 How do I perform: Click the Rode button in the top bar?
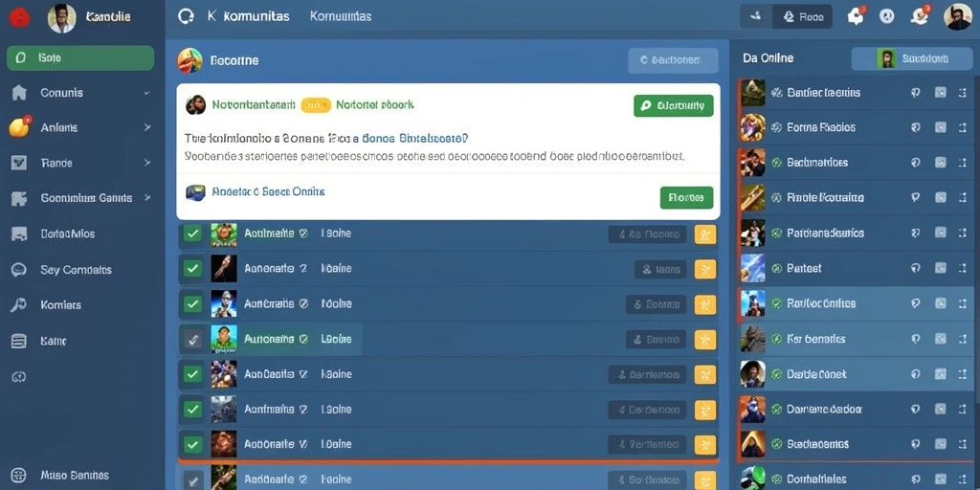pyautogui.click(x=803, y=17)
